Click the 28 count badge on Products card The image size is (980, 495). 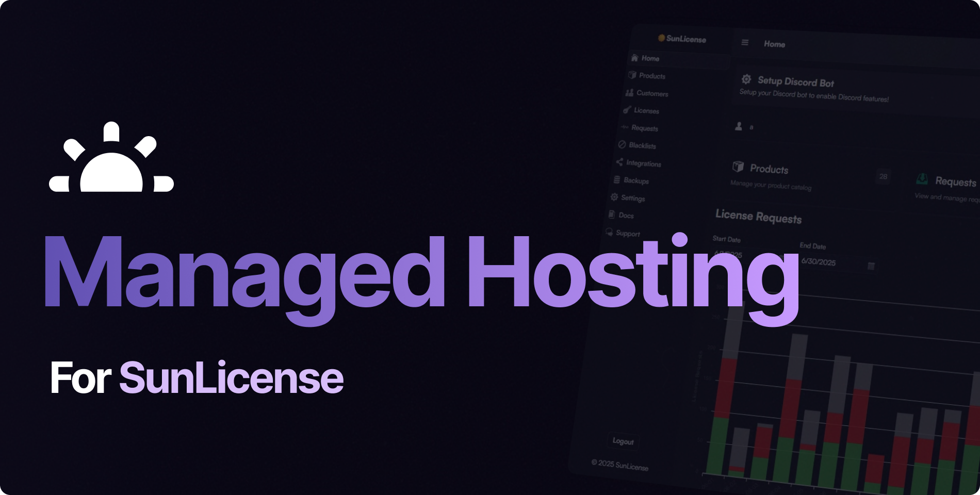click(884, 176)
